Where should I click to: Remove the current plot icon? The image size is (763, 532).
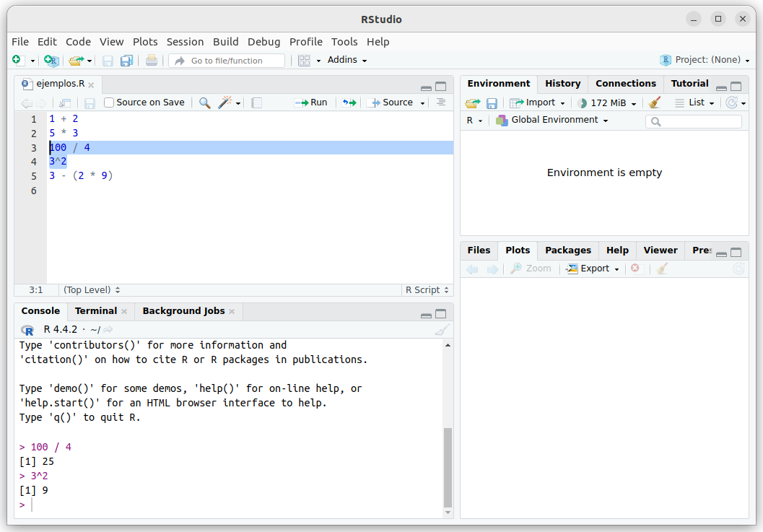coord(635,269)
